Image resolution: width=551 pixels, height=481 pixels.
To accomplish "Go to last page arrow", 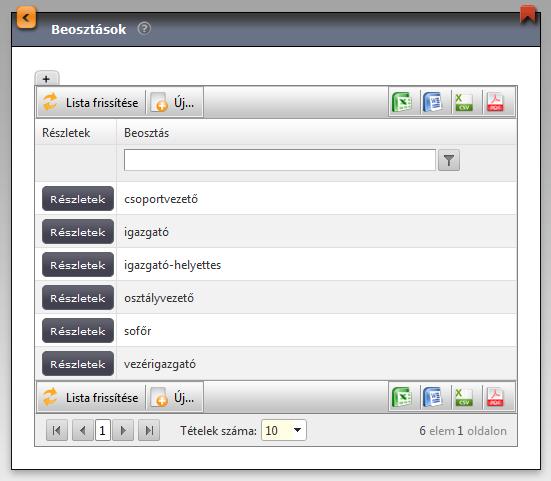I will click(149, 430).
